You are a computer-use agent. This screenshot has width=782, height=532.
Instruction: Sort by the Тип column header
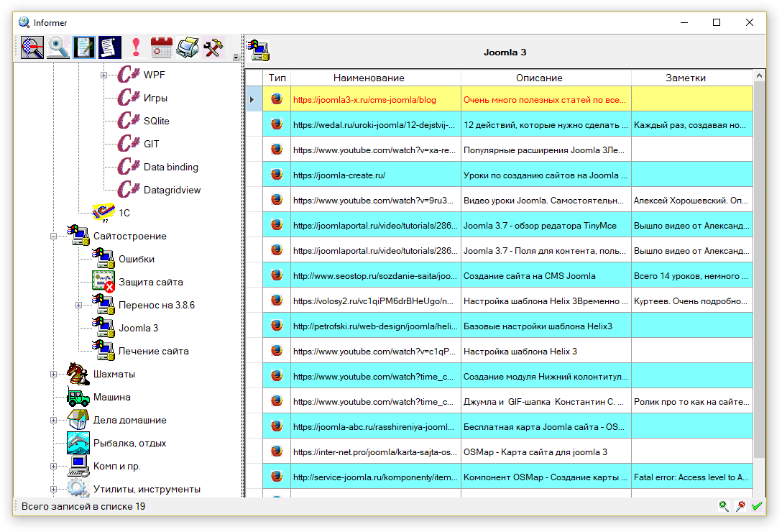(x=277, y=78)
